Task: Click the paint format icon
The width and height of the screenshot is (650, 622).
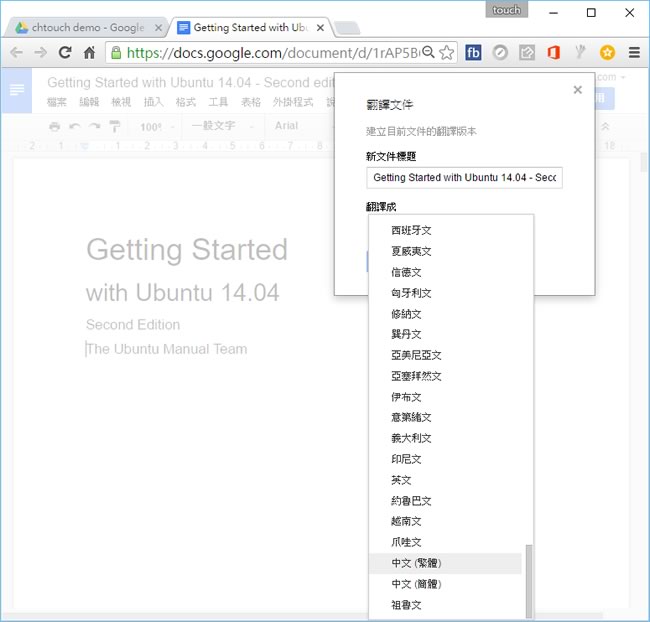Action: point(114,127)
